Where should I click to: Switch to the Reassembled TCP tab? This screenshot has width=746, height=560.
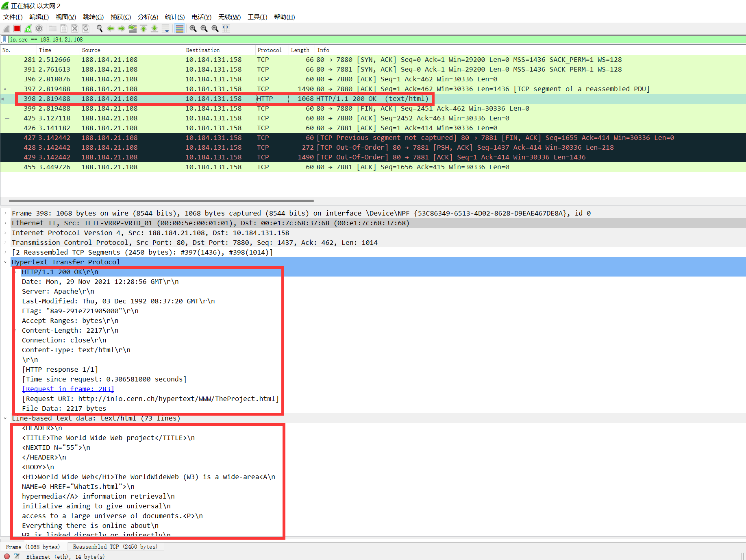click(115, 547)
